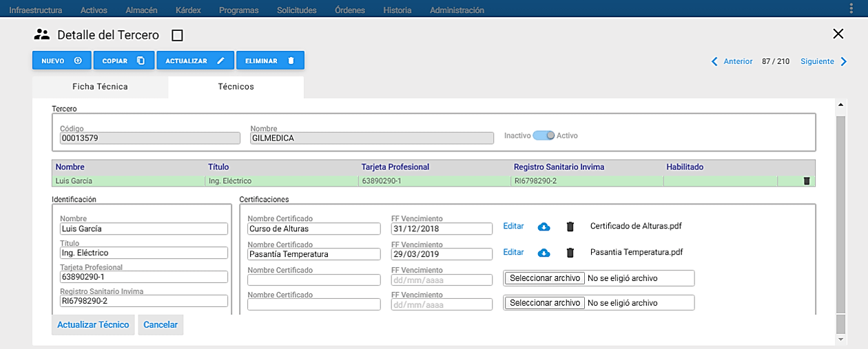Image resolution: width=868 pixels, height=349 pixels.
Task: Click the Actualizar Técnico button
Action: click(x=93, y=325)
